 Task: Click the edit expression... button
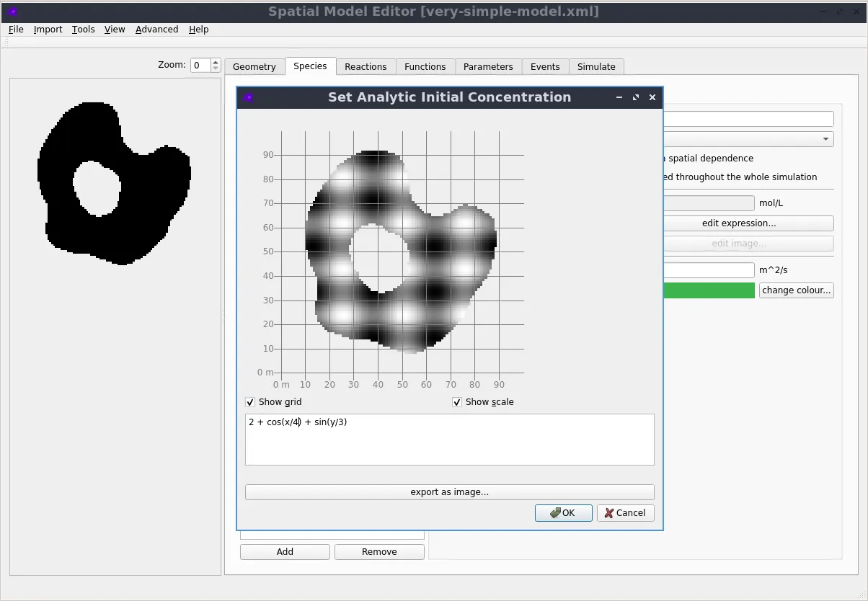pyautogui.click(x=748, y=223)
